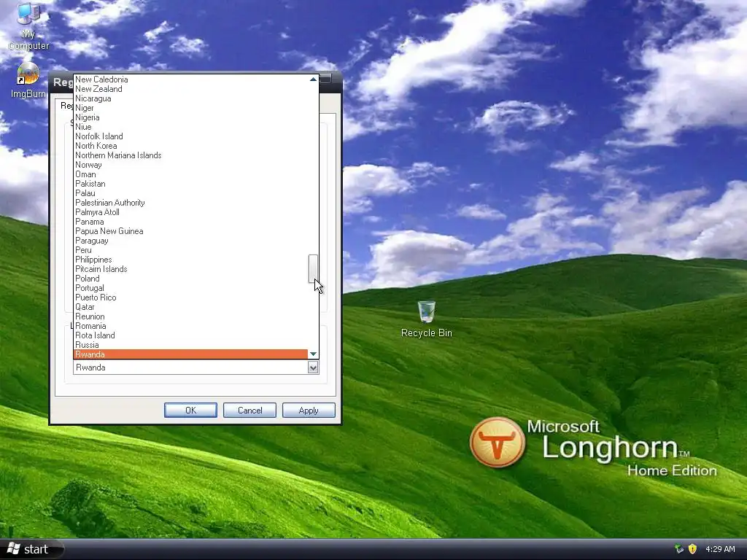Select Niger in the list
Screen dimensions: 747x560
pyautogui.click(x=190, y=108)
